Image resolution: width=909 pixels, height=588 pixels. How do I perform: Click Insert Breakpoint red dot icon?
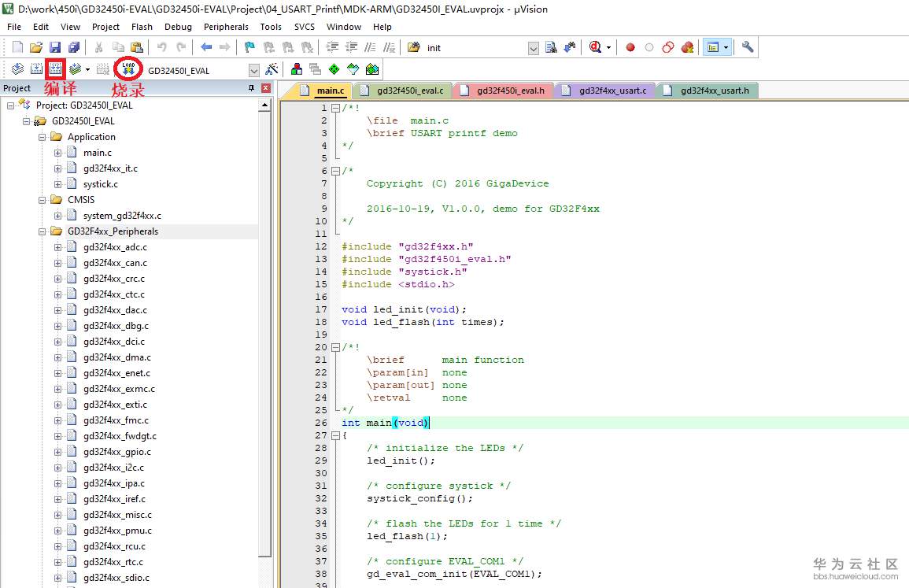(630, 47)
